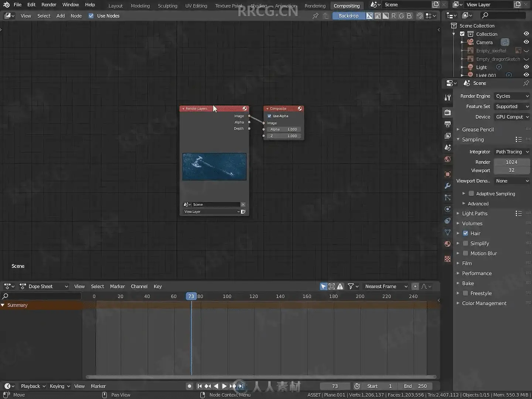
Task: Create a new scene copy
Action: coord(436,5)
